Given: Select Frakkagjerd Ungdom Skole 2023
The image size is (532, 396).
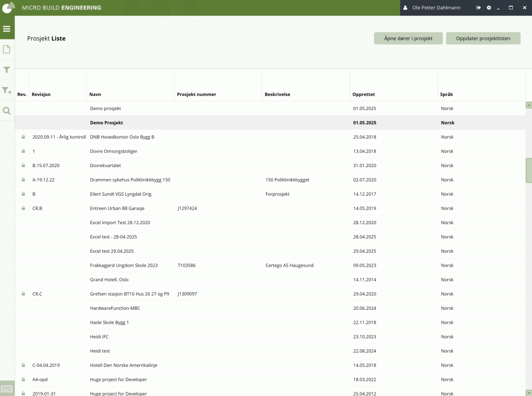Looking at the screenshot, I should [270, 265].
